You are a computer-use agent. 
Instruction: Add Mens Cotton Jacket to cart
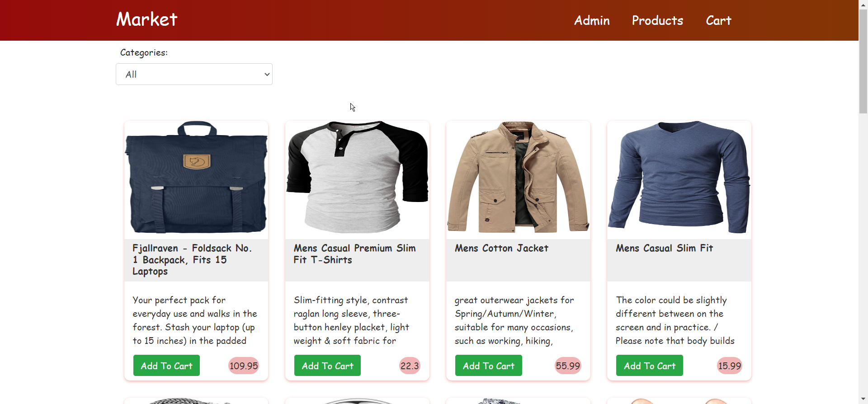tap(488, 366)
